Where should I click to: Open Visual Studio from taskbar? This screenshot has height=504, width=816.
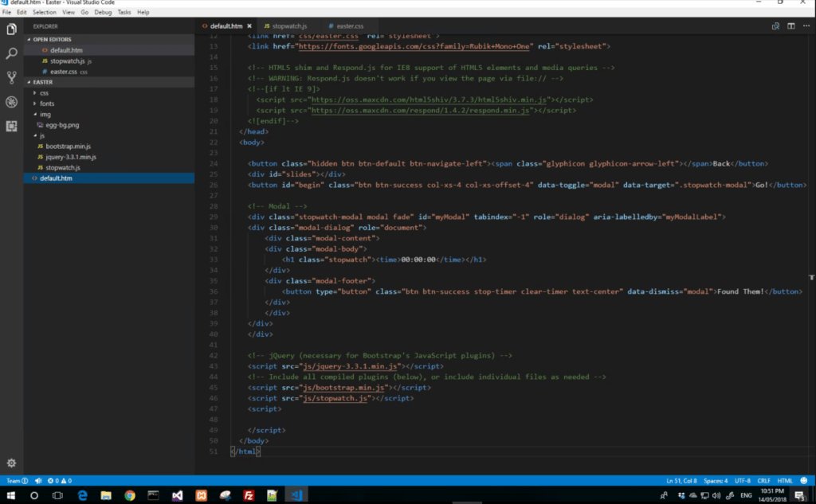178,495
